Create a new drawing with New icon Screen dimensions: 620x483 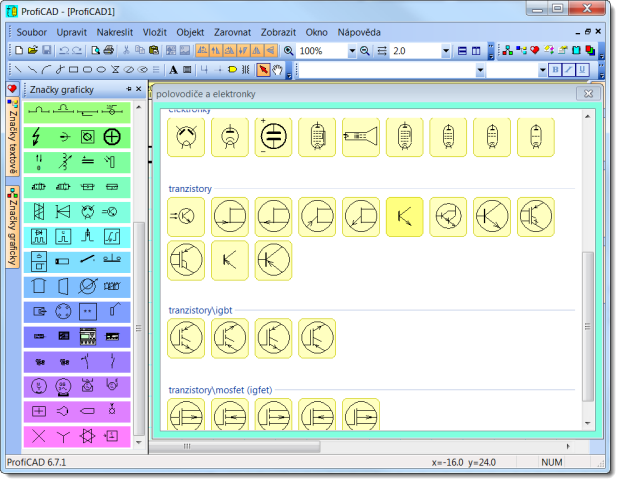[19, 51]
